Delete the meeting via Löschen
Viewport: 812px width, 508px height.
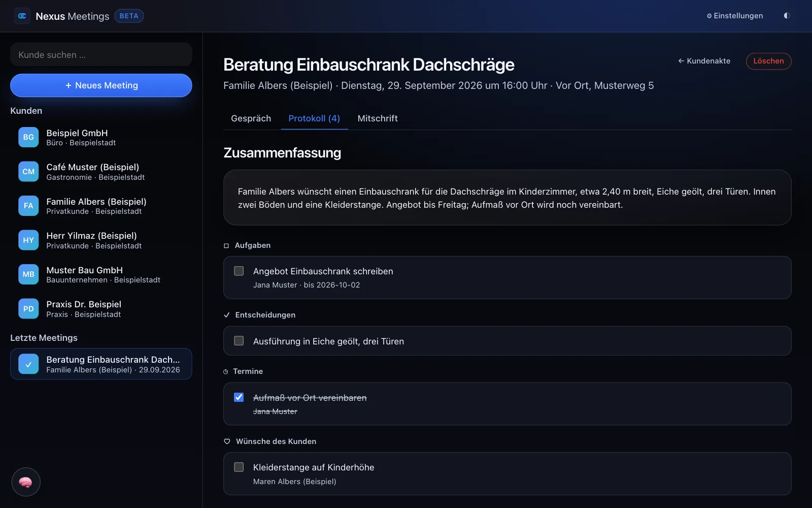(x=768, y=61)
